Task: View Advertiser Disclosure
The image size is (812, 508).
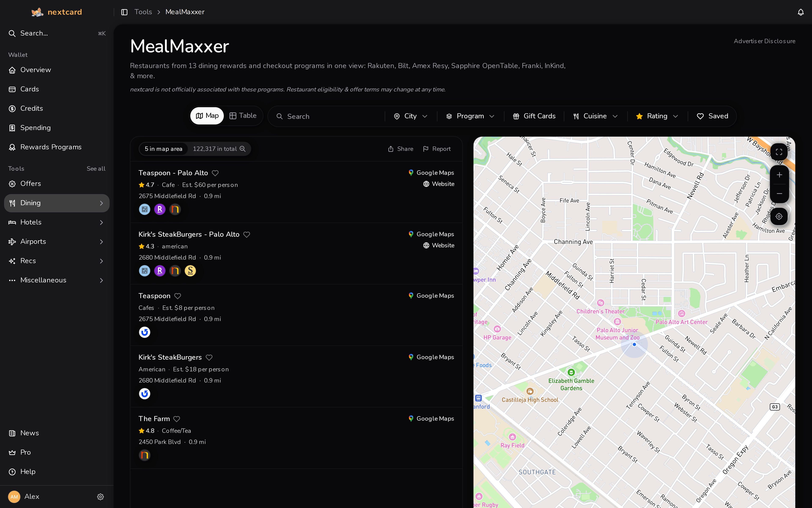Action: point(764,41)
